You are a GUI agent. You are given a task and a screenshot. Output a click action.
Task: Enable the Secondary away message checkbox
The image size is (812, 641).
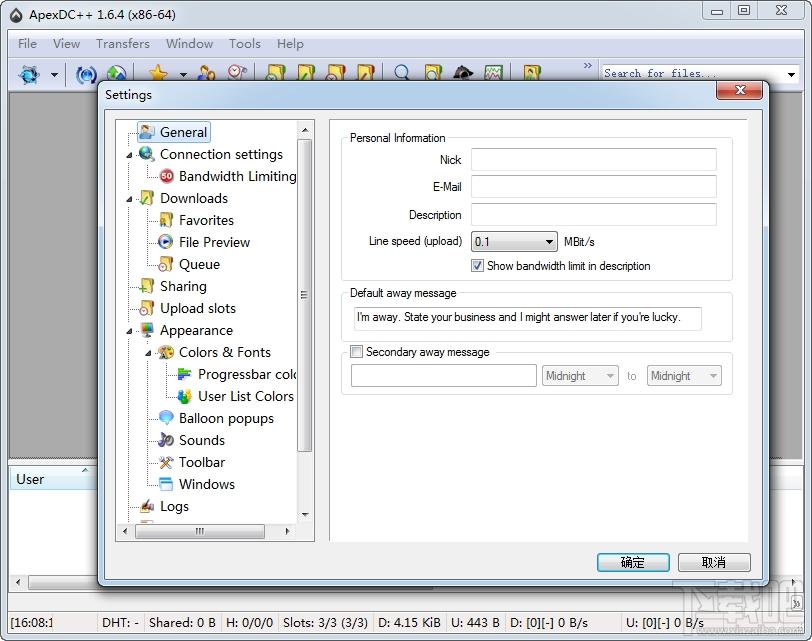click(356, 352)
